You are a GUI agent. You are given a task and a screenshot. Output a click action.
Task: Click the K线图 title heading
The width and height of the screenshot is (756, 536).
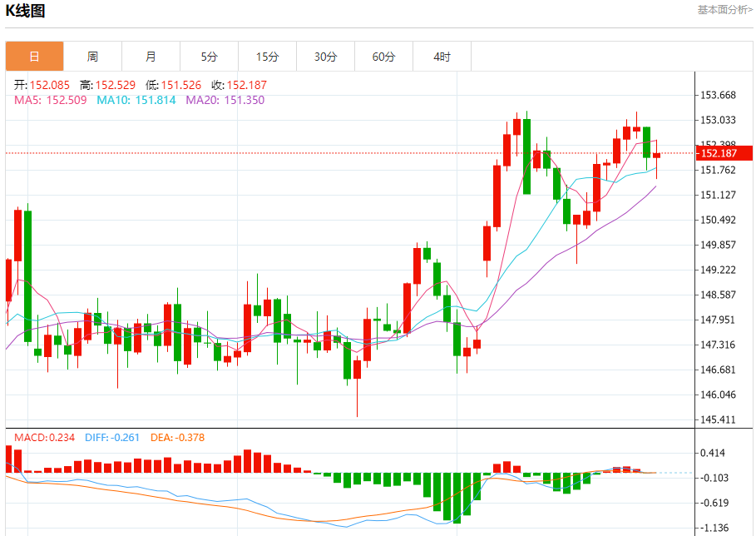coord(26,11)
